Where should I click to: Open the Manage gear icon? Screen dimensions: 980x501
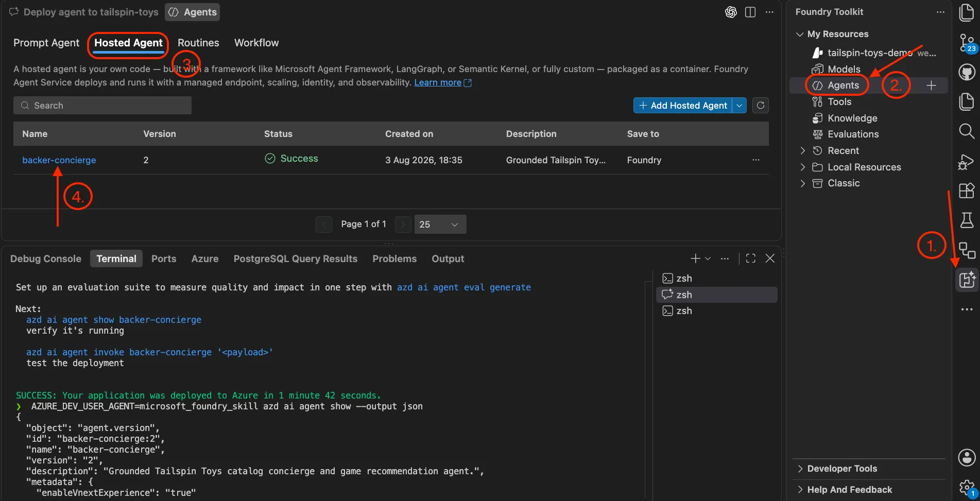click(967, 487)
